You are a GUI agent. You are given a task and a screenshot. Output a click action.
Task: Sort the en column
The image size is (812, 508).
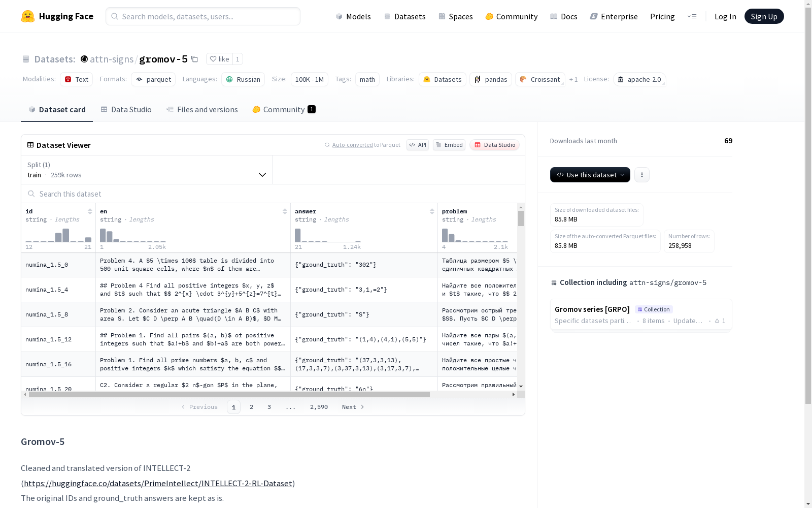click(x=285, y=211)
